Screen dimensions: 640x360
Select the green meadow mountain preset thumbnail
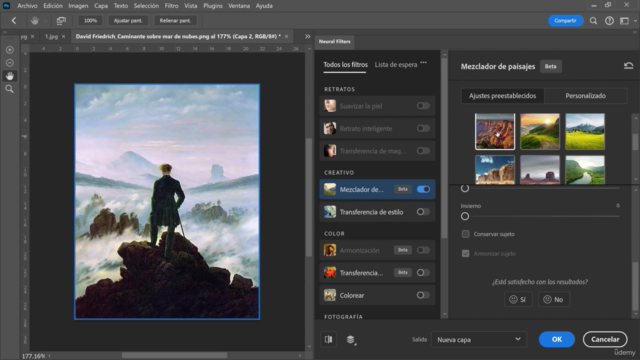click(585, 131)
